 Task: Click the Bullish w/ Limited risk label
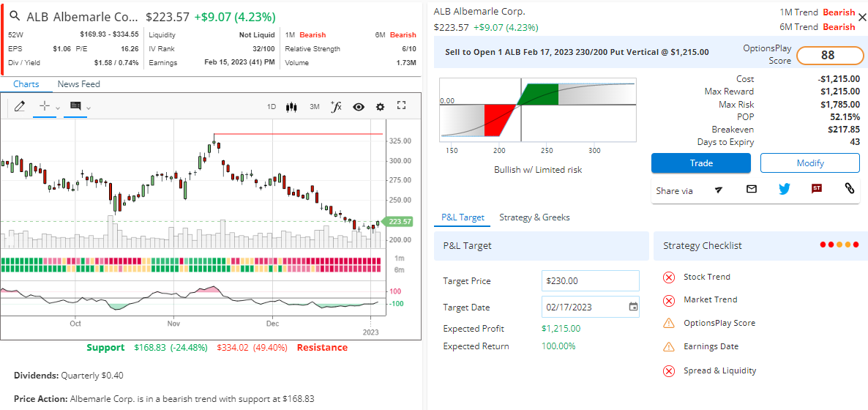pos(537,170)
